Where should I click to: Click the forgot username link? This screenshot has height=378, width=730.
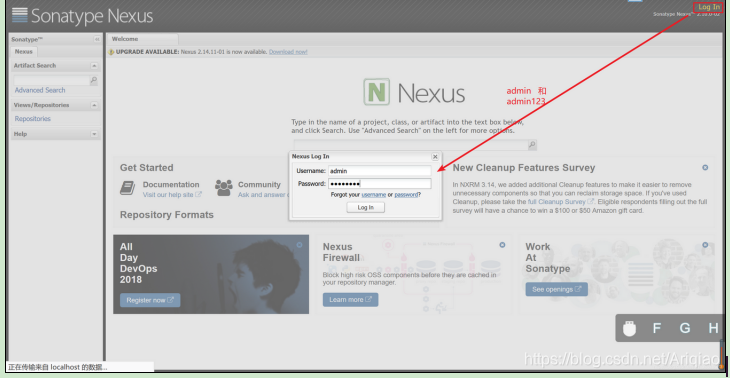tap(374, 195)
